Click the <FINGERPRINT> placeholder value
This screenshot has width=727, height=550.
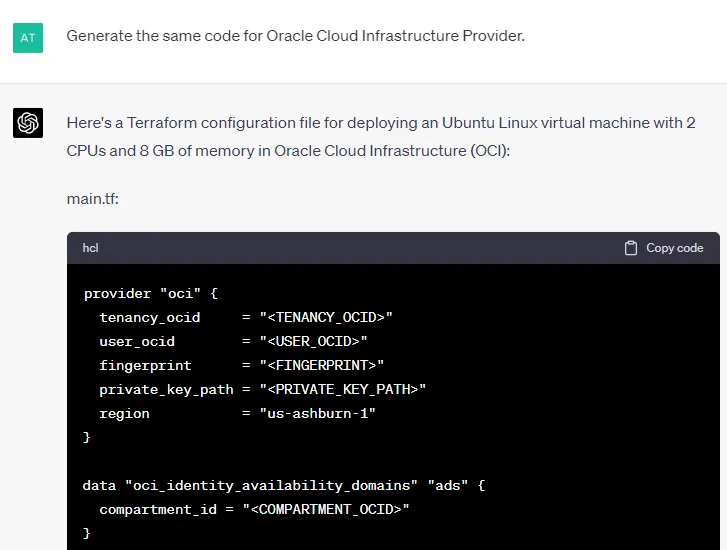point(322,366)
